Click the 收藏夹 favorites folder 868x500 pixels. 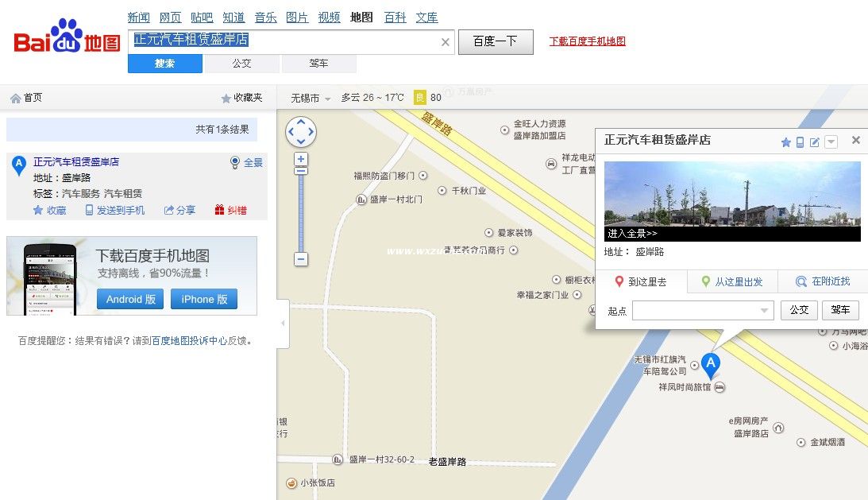[241, 98]
